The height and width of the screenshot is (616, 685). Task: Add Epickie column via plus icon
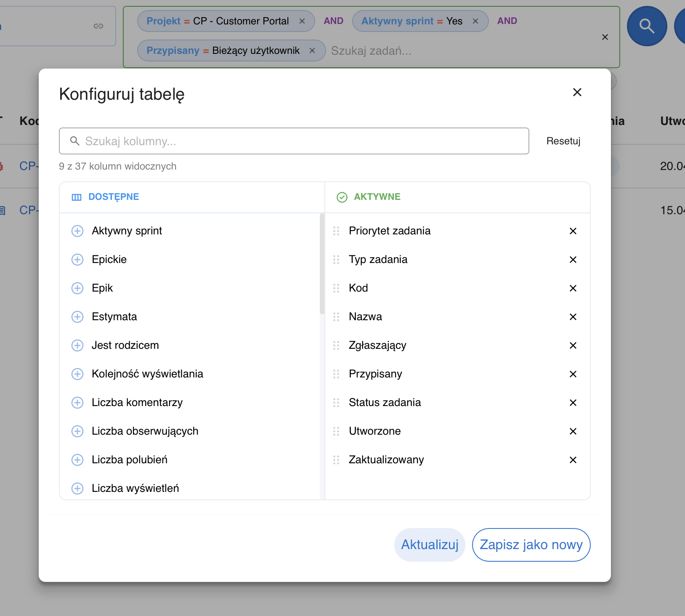[x=77, y=260]
